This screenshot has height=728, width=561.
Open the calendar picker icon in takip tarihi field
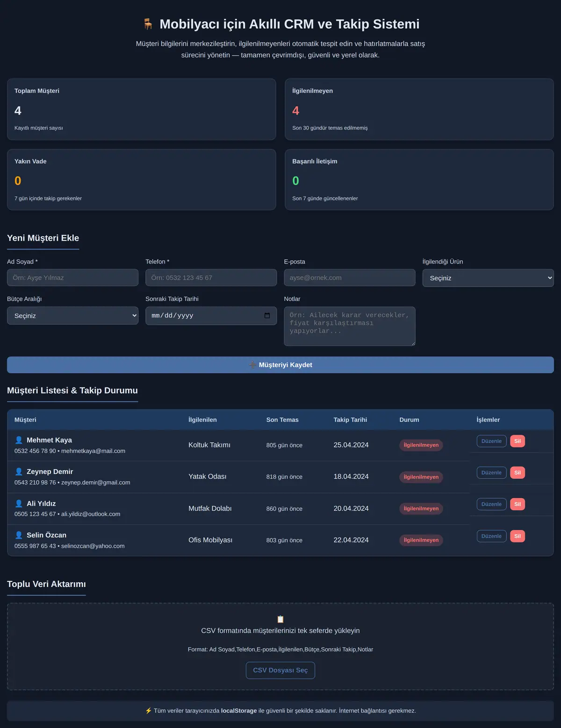[267, 315]
